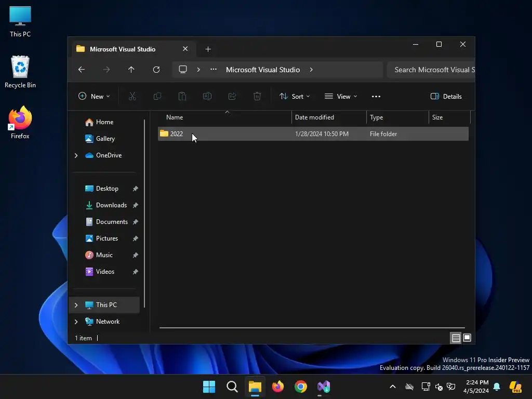Click the Cut scissors icon
The width and height of the screenshot is (532, 399).
click(x=132, y=96)
